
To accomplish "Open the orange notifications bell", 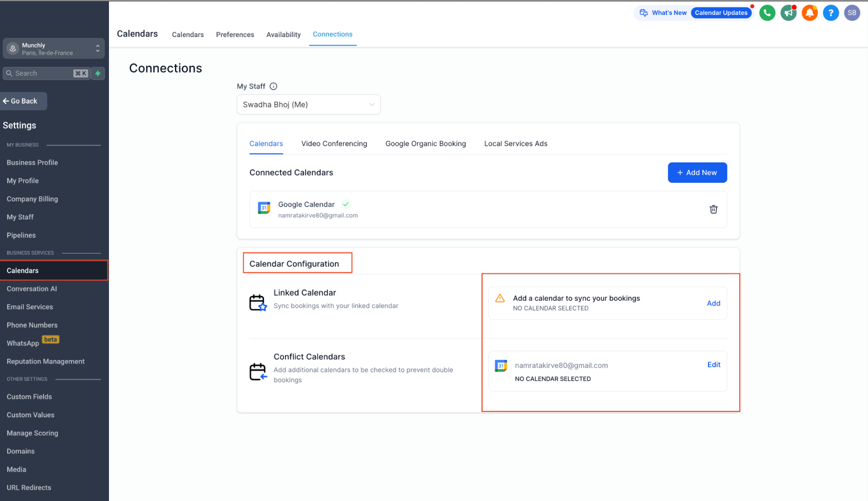I will (810, 13).
